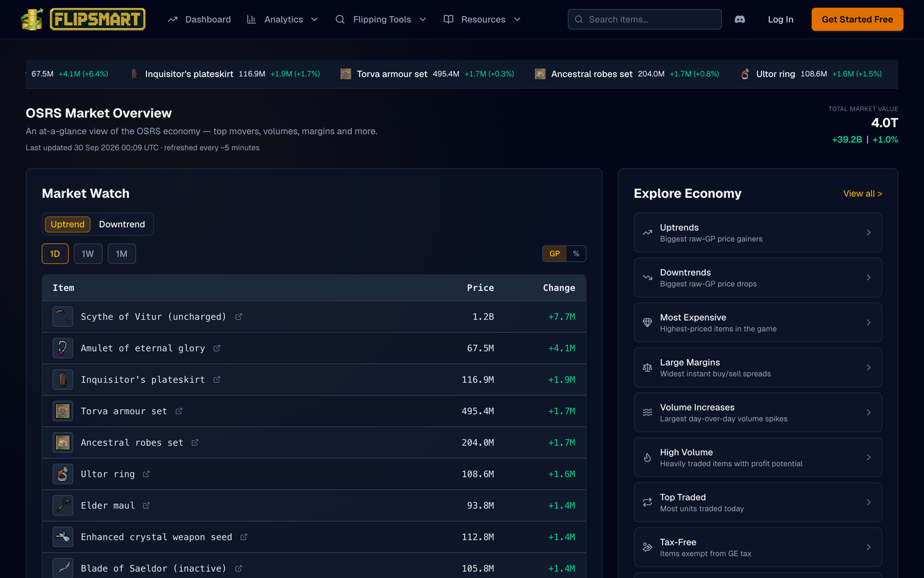The width and height of the screenshot is (924, 578).
Task: Open View all economy link
Action: point(862,193)
